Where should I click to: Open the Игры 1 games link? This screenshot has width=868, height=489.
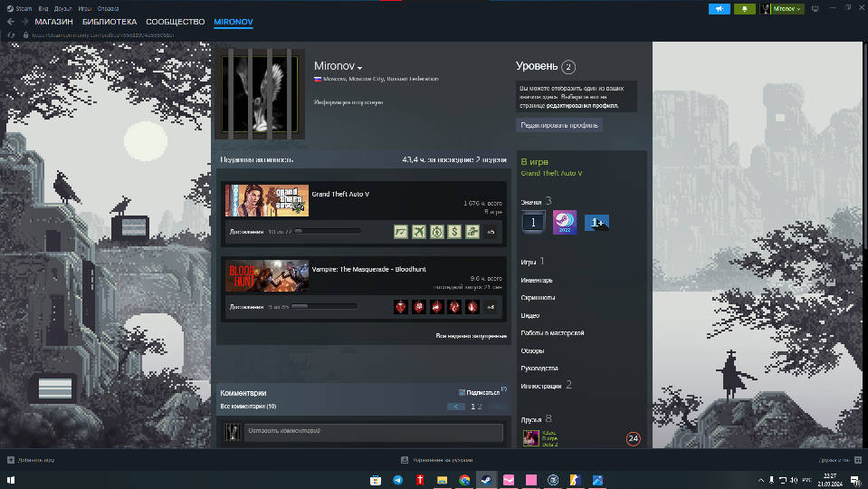point(532,262)
